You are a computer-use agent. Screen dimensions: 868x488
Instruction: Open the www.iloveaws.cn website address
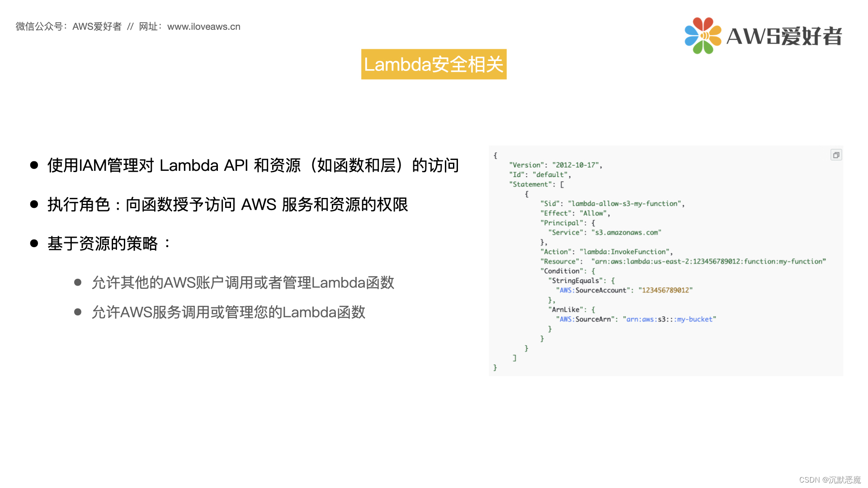(x=204, y=27)
